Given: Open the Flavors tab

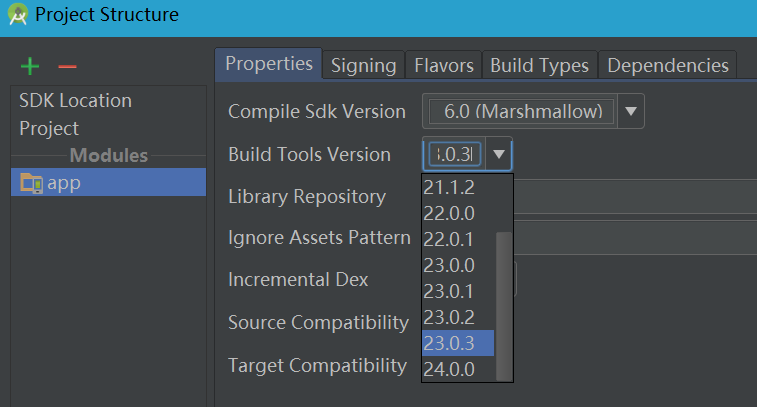Looking at the screenshot, I should click(444, 65).
